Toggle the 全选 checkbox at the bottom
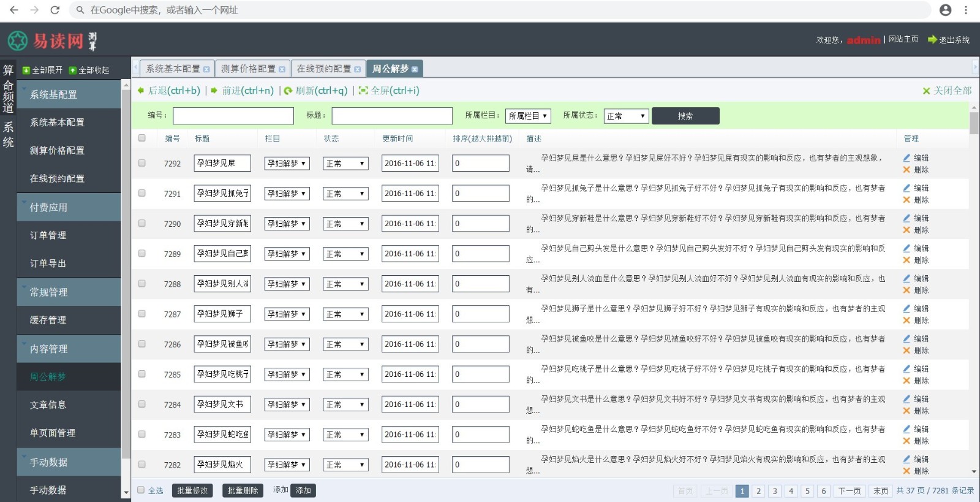This screenshot has height=502, width=980. coord(141,490)
